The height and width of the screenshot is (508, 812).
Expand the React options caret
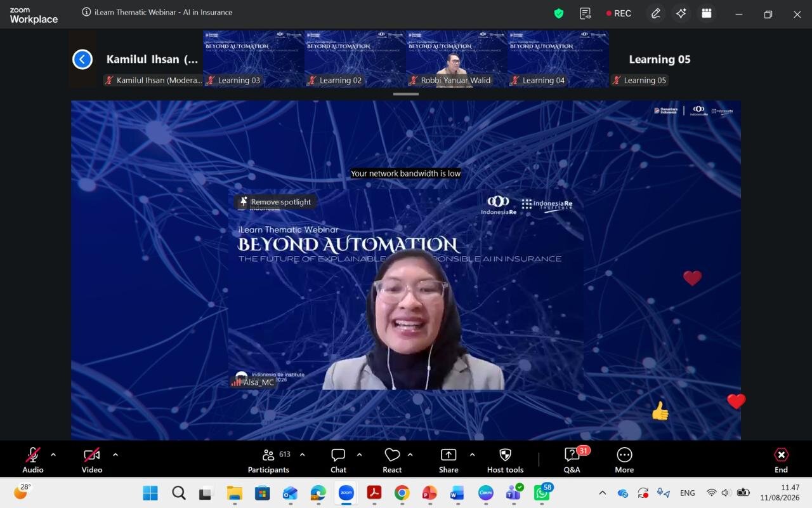pos(410,455)
